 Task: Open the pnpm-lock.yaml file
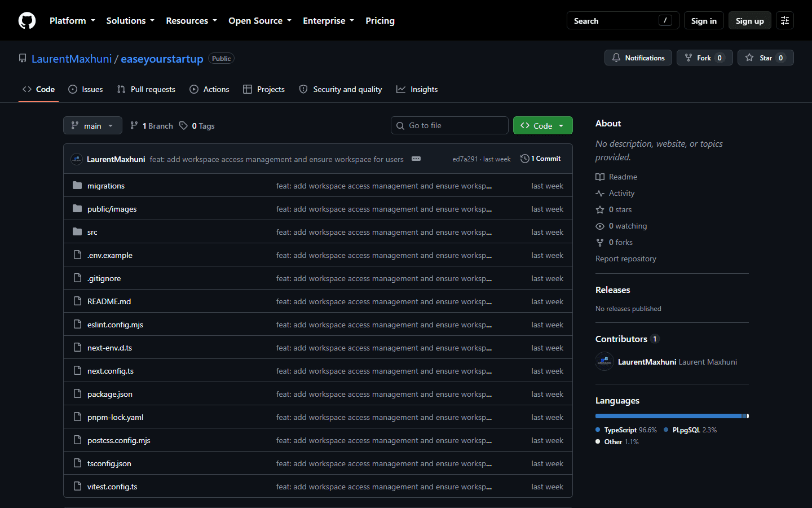(x=115, y=417)
